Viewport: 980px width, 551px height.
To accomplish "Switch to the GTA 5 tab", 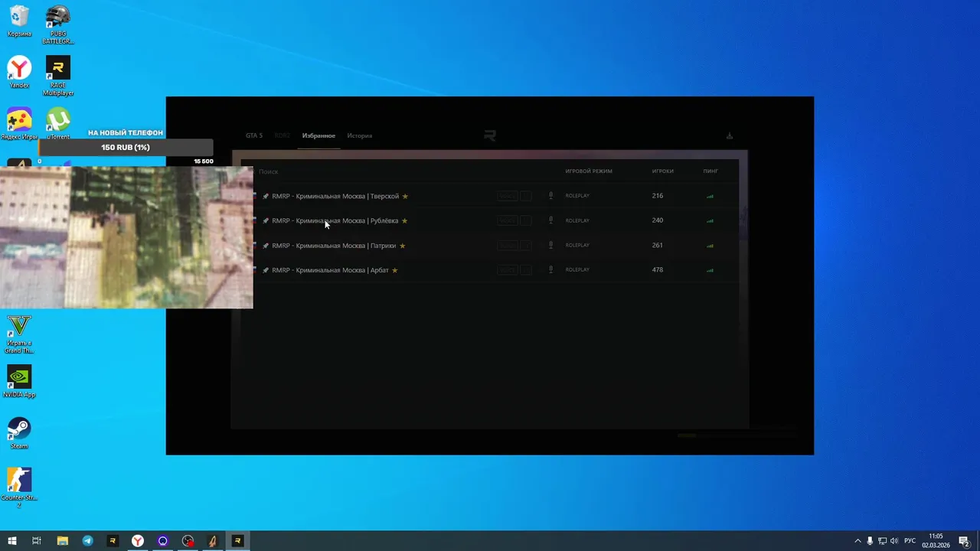I will click(x=253, y=135).
